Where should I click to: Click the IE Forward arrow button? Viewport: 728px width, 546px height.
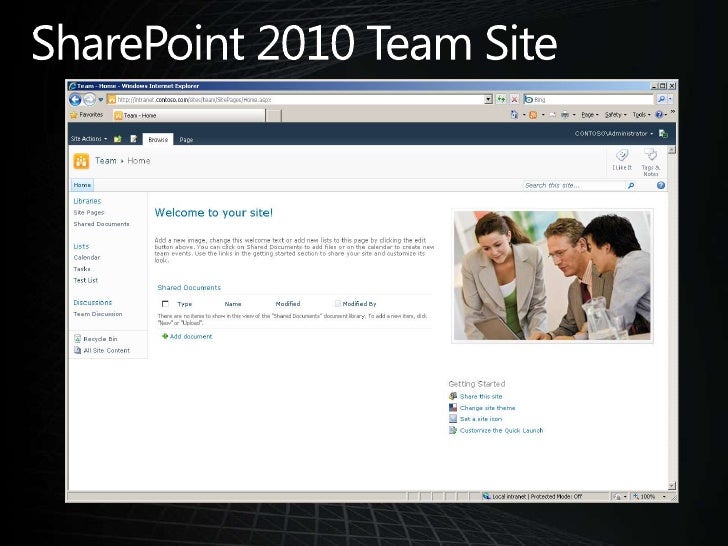89,99
